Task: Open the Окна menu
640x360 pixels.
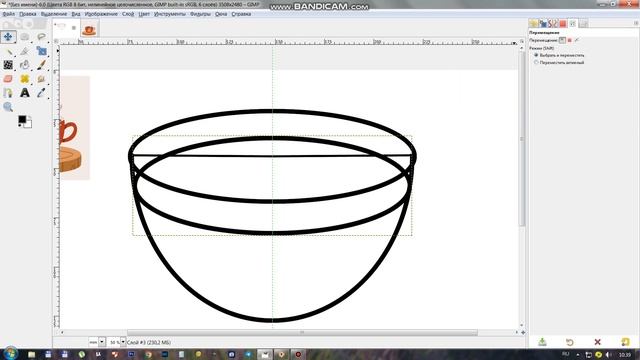Action: (x=221, y=14)
